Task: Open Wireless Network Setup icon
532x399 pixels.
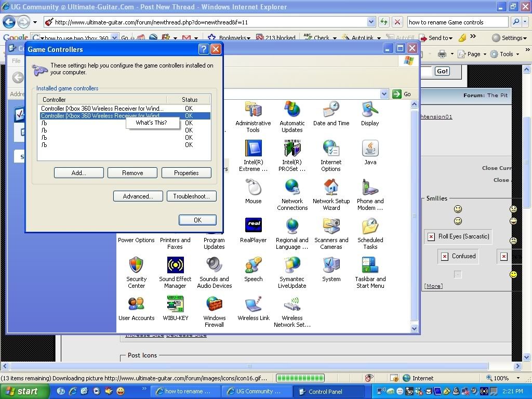Action: point(292,312)
